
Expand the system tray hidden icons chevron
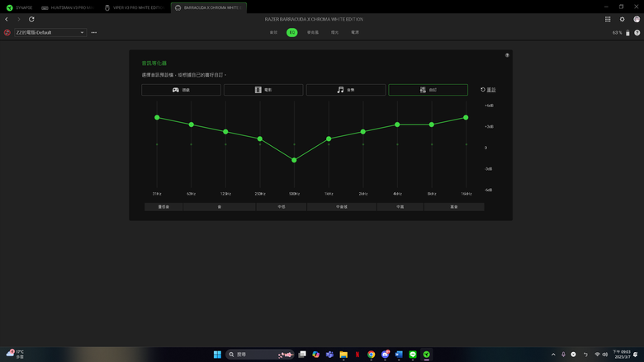point(553,355)
